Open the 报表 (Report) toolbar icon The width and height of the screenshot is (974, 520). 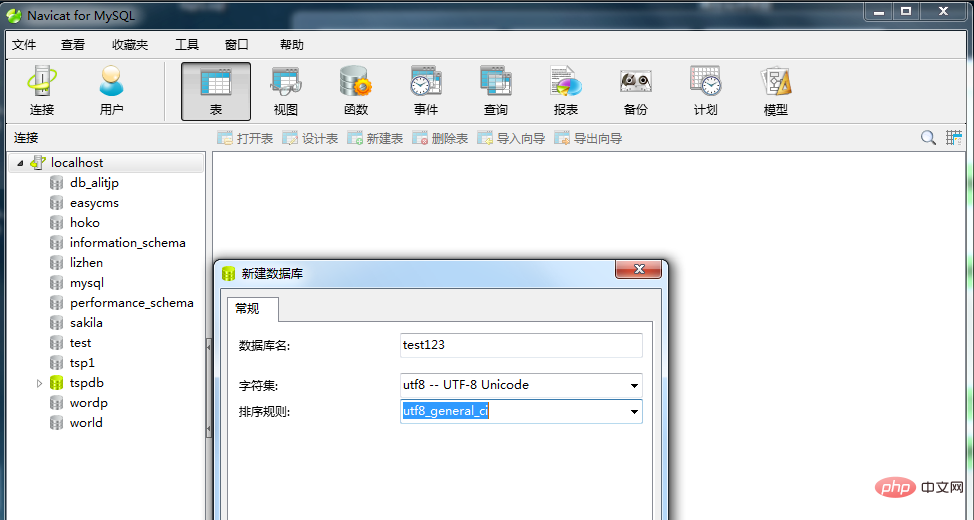tap(566, 91)
